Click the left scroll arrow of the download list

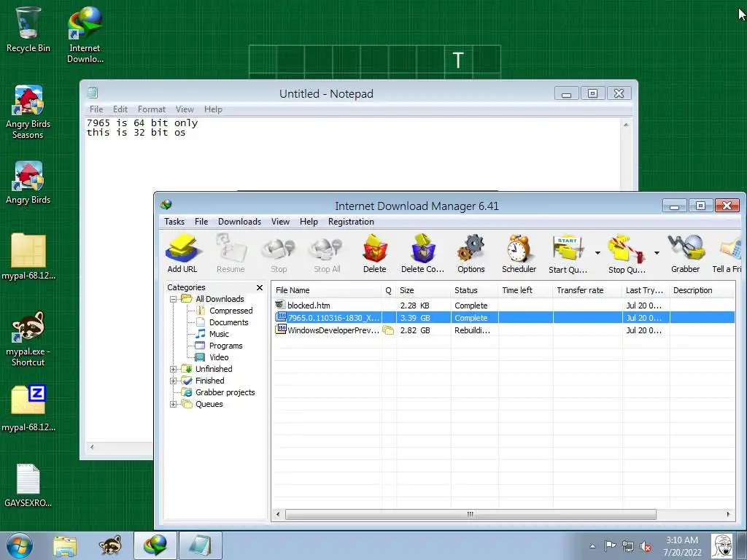(278, 514)
